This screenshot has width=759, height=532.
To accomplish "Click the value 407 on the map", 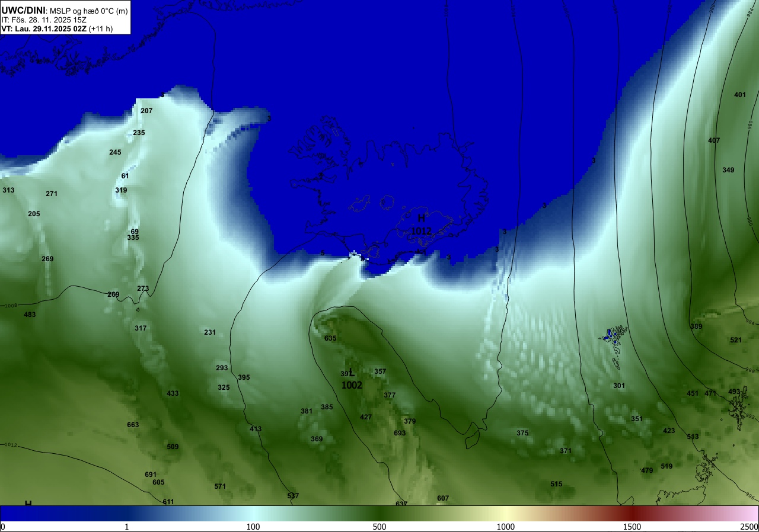I will point(714,140).
